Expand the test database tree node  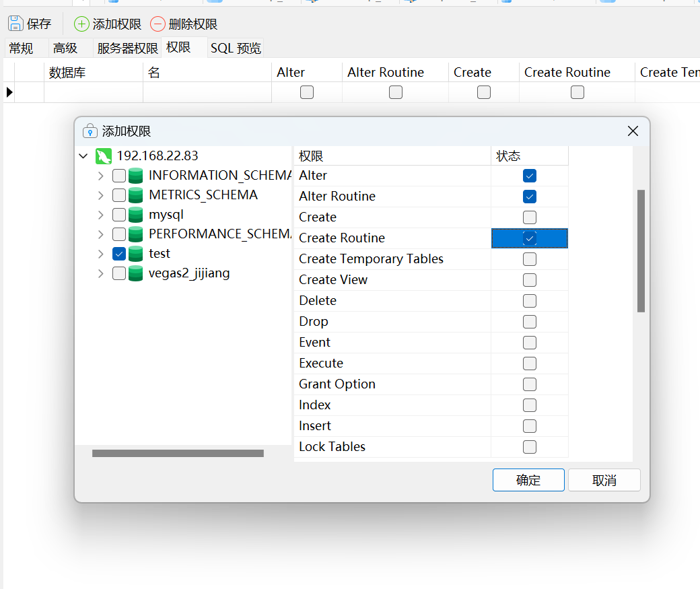pyautogui.click(x=101, y=254)
